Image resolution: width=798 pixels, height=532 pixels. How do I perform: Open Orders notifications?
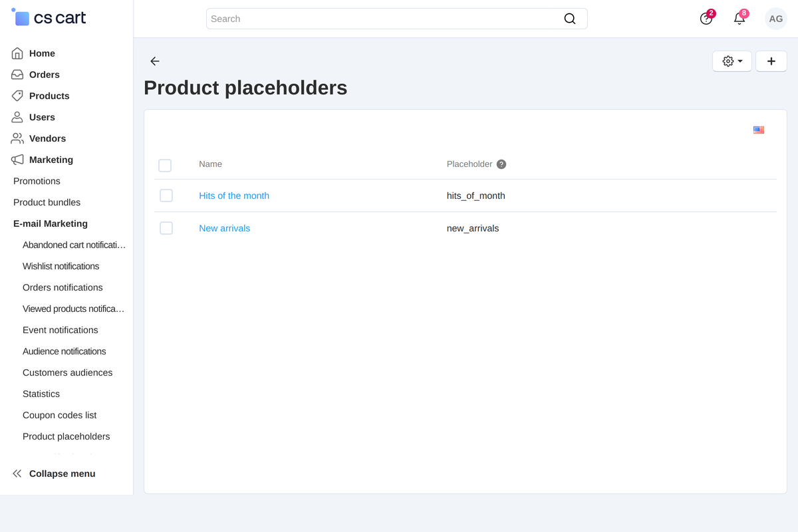(63, 287)
